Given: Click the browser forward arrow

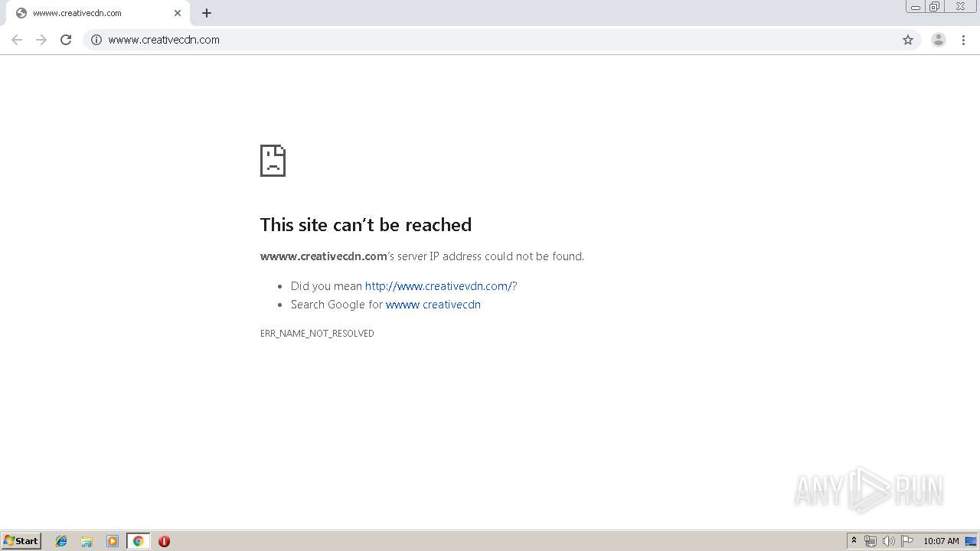Looking at the screenshot, I should (x=41, y=40).
